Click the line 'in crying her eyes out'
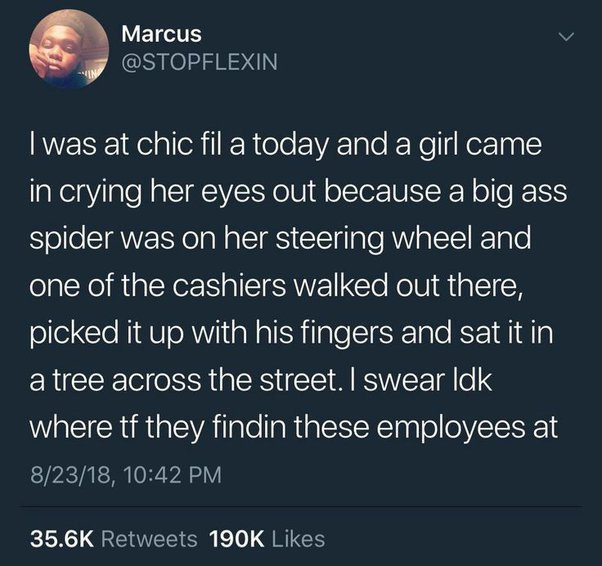Image resolution: width=602 pixels, height=566 pixels. point(298,192)
